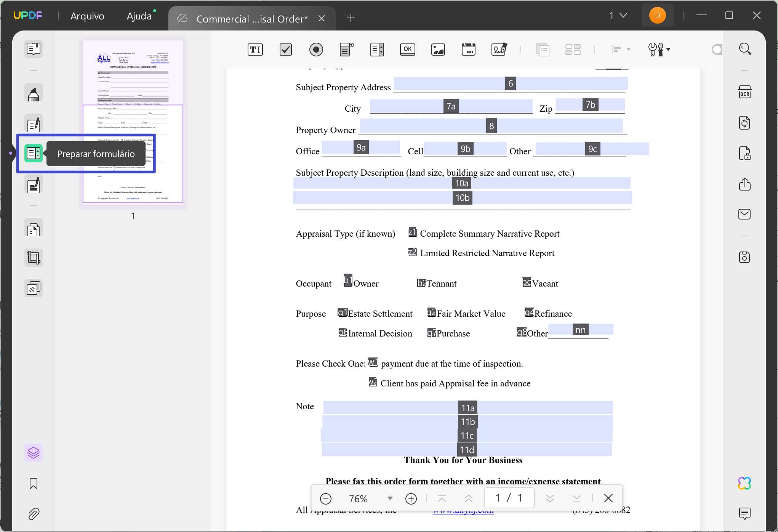Save the document with disk icon
This screenshot has height=532, width=778.
[744, 257]
